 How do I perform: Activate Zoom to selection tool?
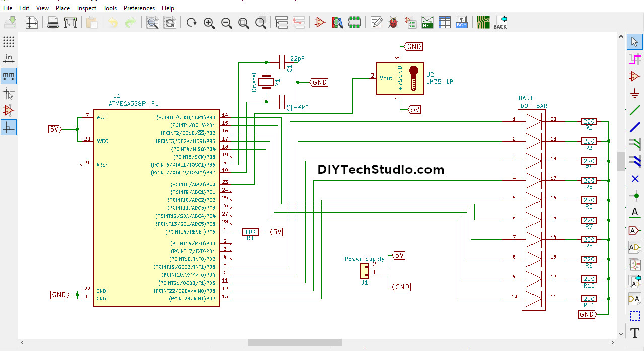point(261,22)
